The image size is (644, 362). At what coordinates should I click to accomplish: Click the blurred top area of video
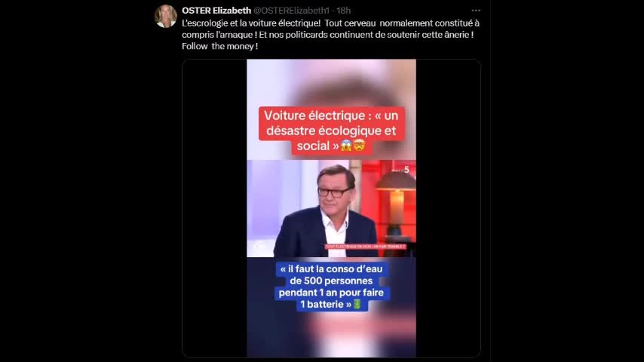click(x=332, y=82)
